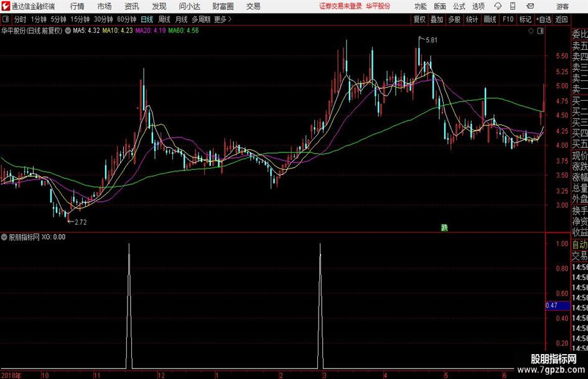Open the 发现 menu

click(159, 6)
